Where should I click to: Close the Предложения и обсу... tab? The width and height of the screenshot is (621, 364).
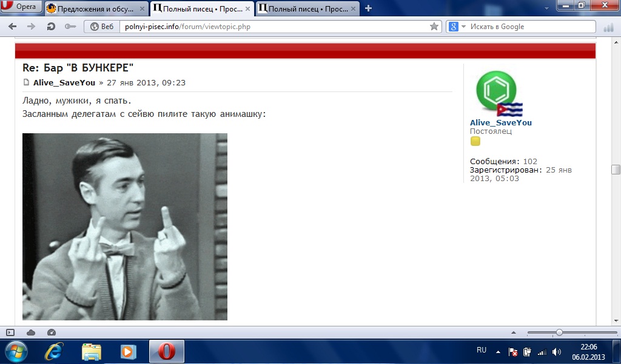coord(142,8)
